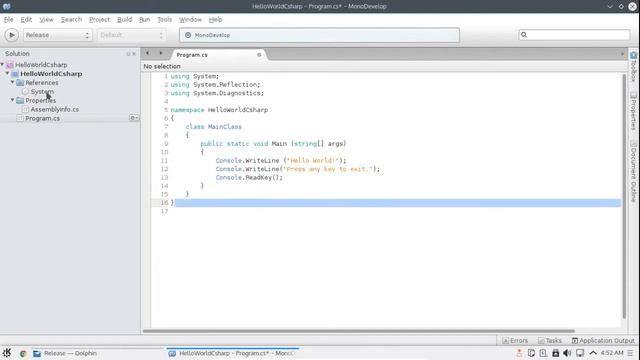
Task: Click the 4:52 AM clock
Action: click(612, 353)
